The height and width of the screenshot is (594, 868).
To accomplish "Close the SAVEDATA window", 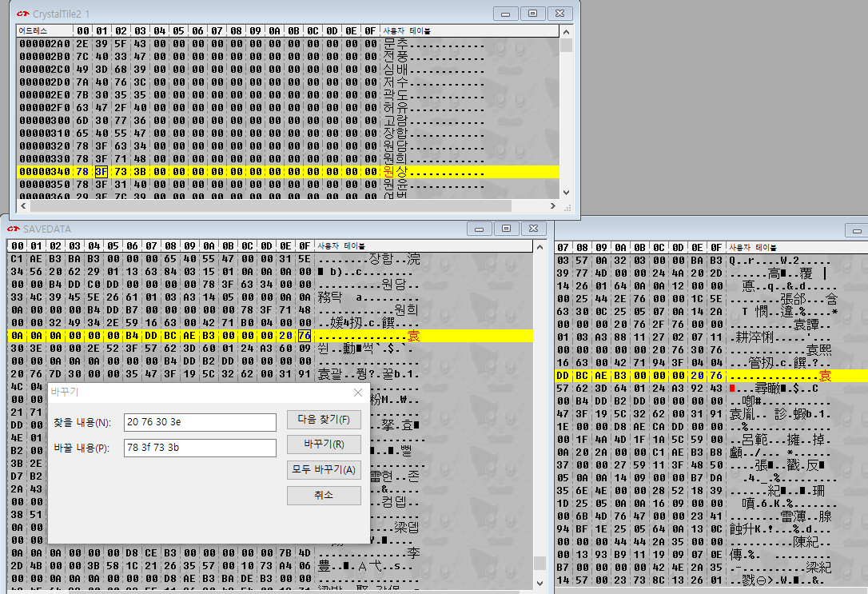I will coord(534,229).
